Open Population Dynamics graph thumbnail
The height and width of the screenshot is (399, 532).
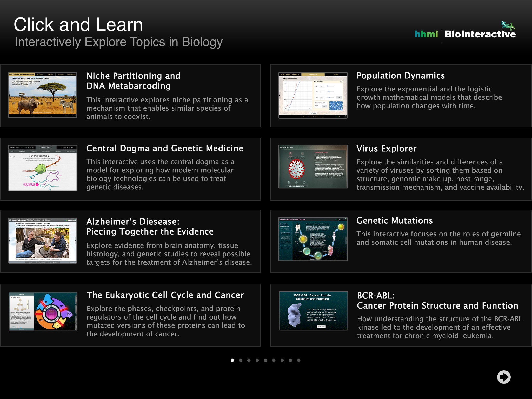(313, 95)
